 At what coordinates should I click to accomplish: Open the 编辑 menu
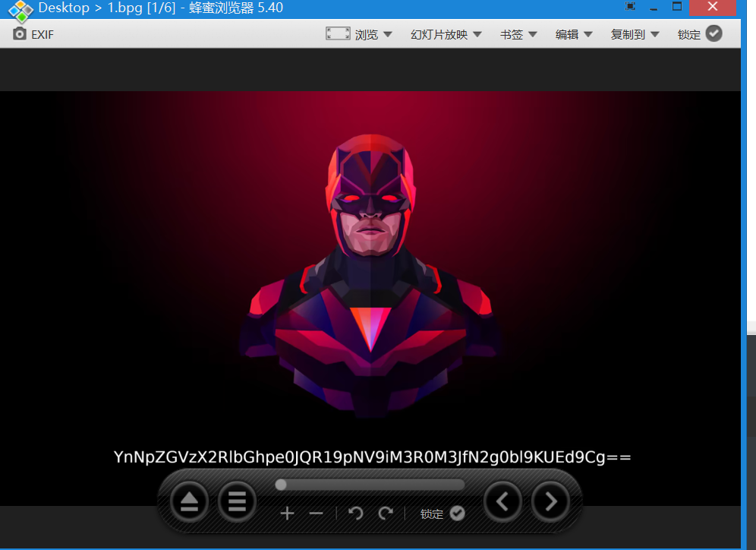(x=574, y=34)
